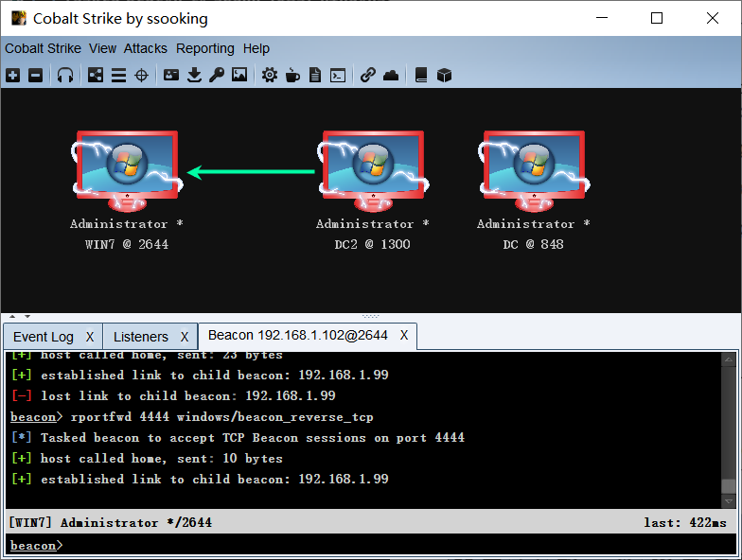Viewport: 742px width, 560px height.
Task: Click the book Help icon
Action: 421,75
